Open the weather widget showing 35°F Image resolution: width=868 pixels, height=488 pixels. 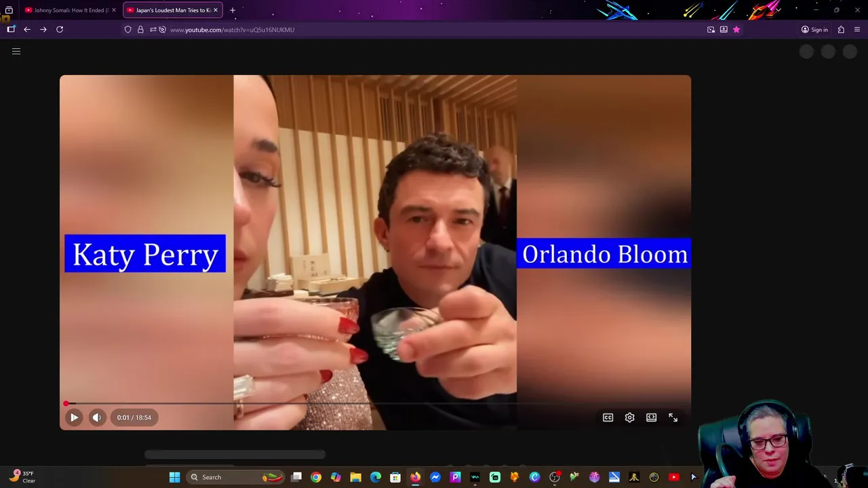pos(22,476)
